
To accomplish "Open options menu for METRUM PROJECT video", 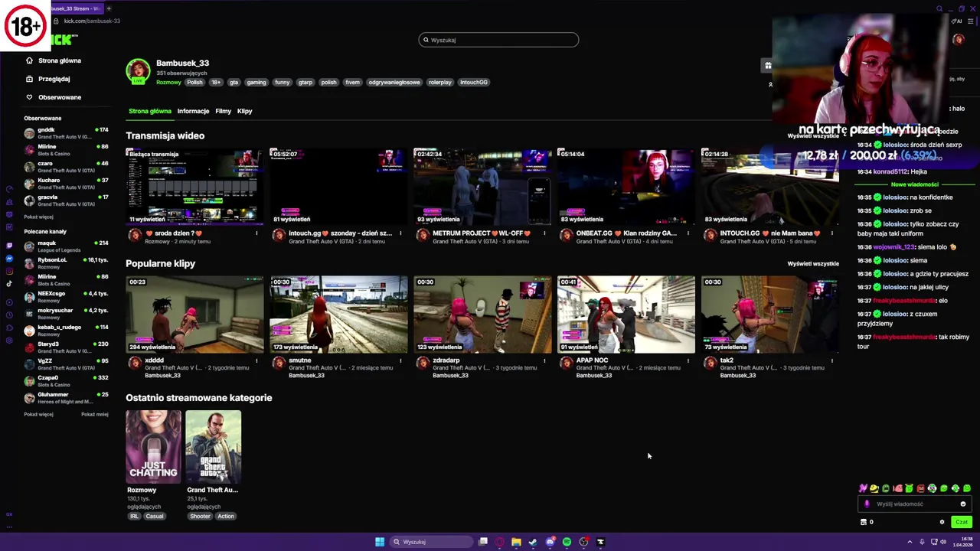I will 544,233.
